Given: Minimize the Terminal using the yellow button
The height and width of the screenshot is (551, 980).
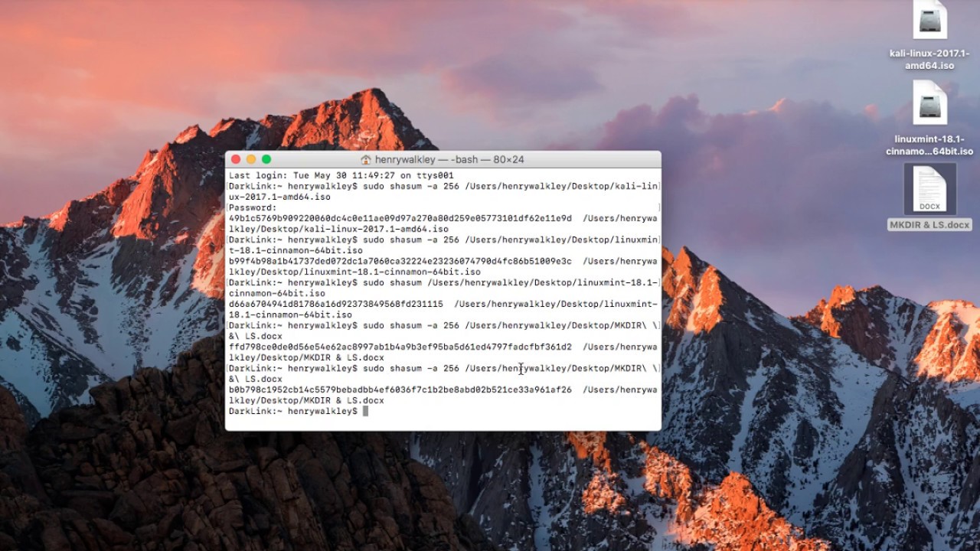Looking at the screenshot, I should 251,159.
